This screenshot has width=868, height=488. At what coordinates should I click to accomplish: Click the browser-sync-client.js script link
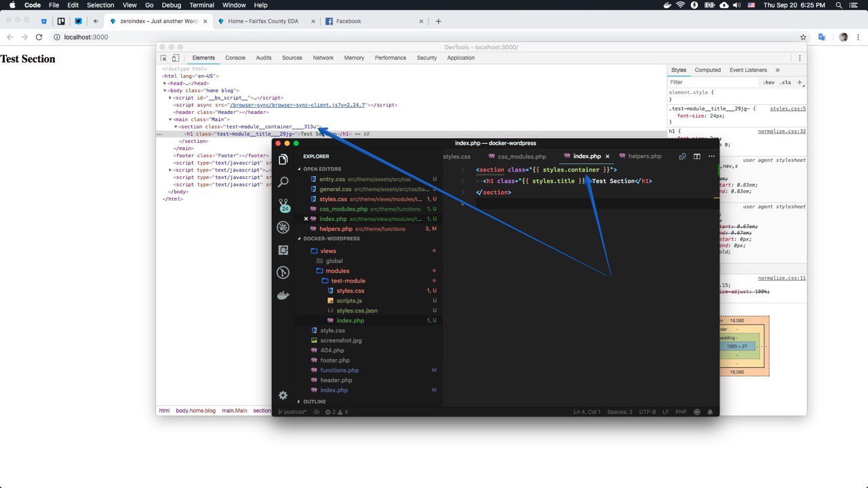click(298, 105)
